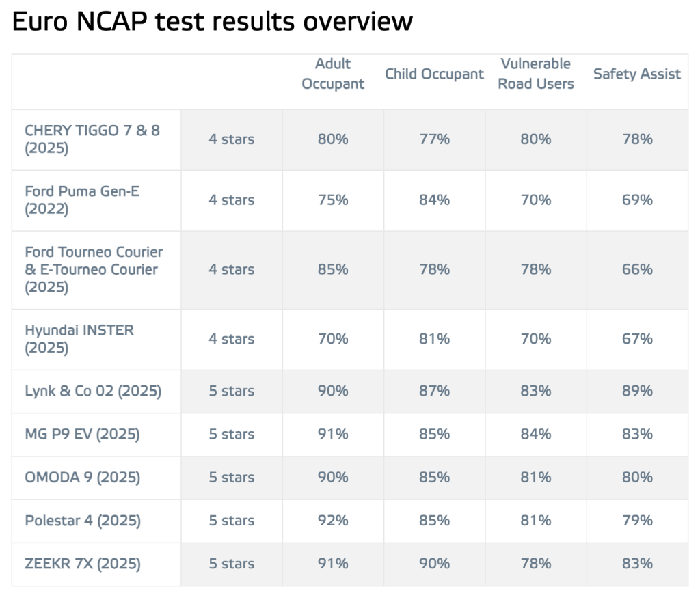Screen dimensions: 700x604
Task: Select Lynk & Co 02 (2025) row
Action: point(93,392)
